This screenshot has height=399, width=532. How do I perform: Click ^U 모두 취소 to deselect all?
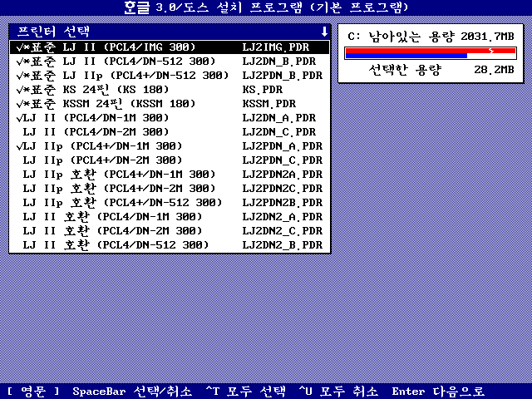click(338, 392)
